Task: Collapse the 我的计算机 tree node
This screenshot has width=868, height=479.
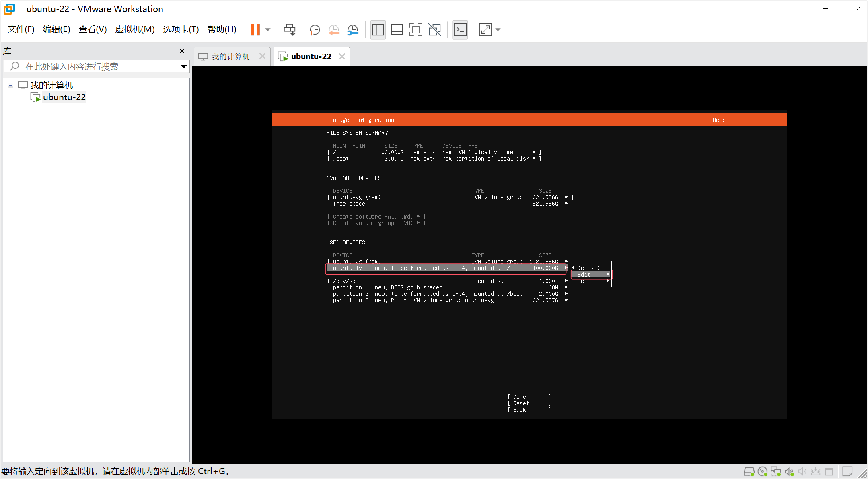Action: coord(11,85)
